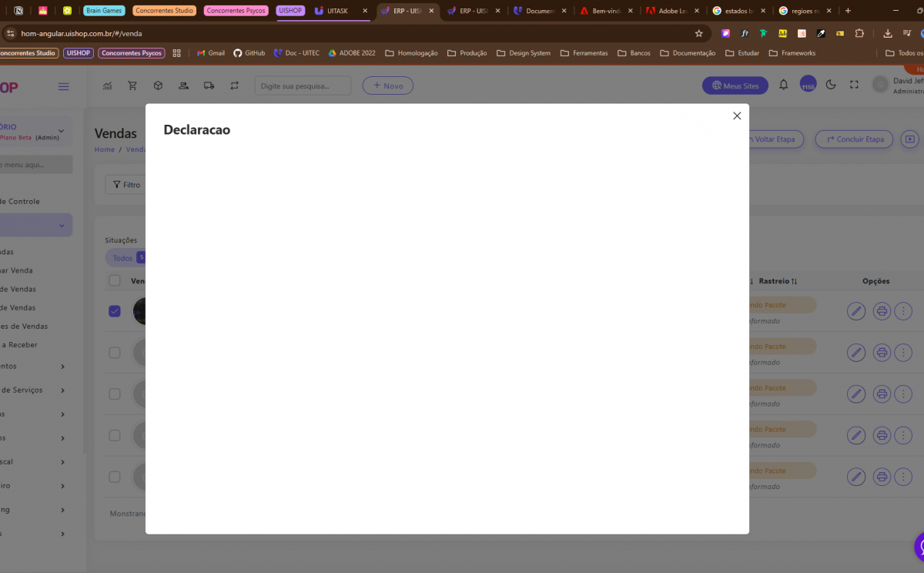Open the three-dot options menu in first row
924x573 pixels.
[903, 311]
